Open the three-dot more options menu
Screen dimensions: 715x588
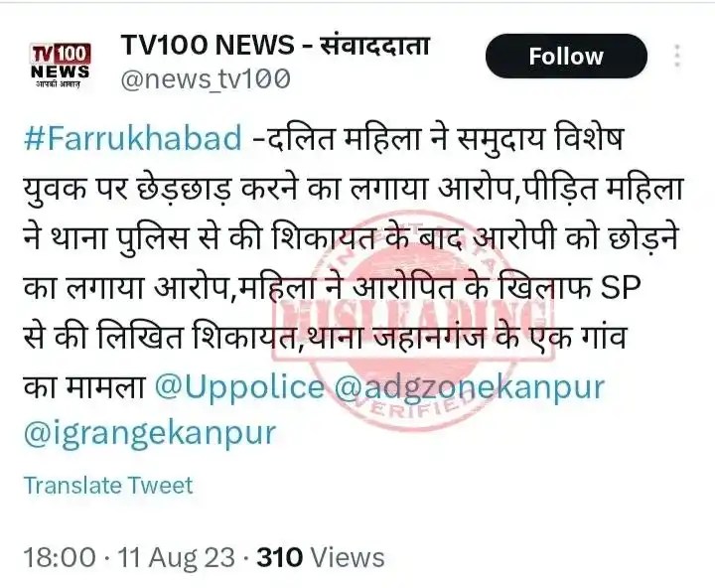(677, 56)
